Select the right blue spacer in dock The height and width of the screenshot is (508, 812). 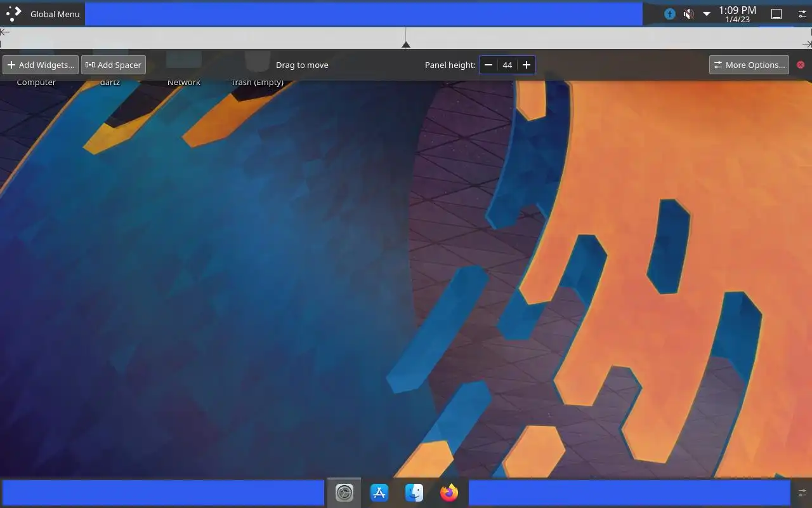[630, 493]
